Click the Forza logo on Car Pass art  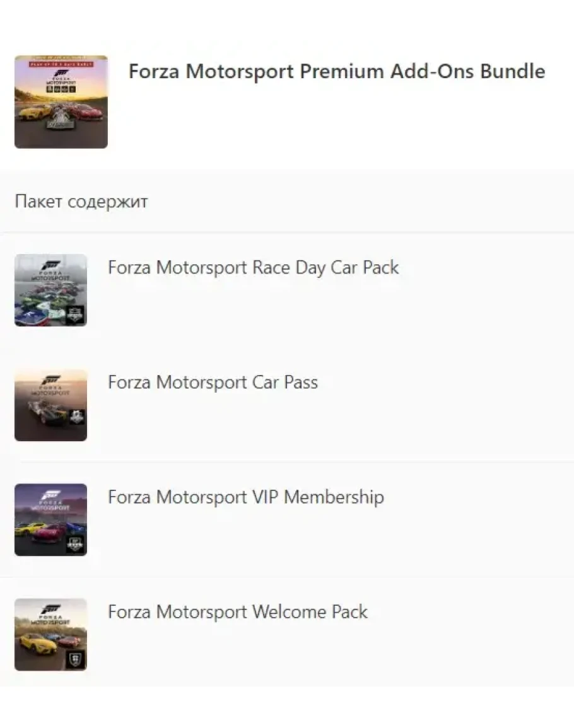[x=50, y=380]
